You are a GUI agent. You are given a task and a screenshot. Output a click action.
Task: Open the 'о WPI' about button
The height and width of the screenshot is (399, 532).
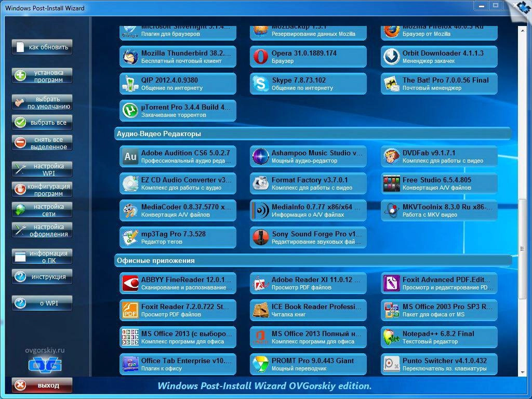42,303
